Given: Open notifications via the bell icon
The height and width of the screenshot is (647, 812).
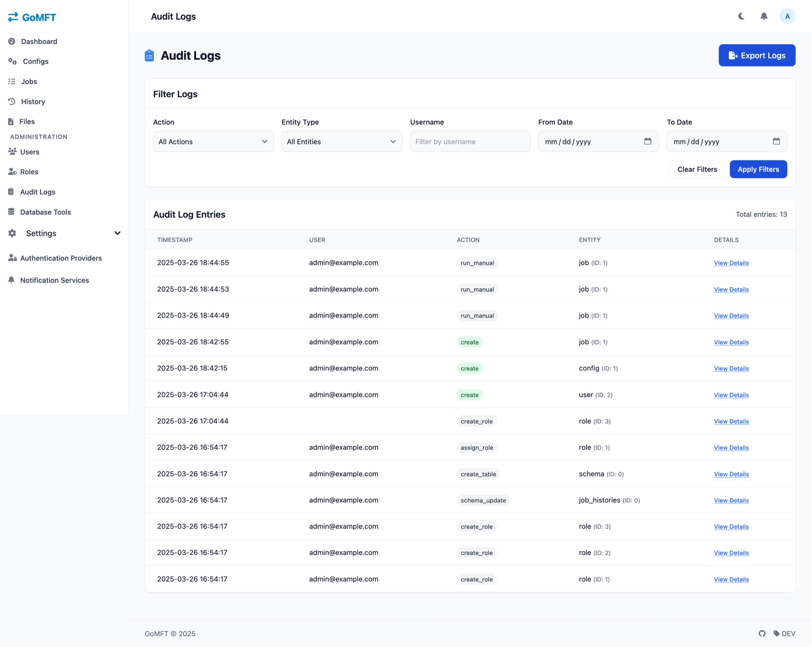Looking at the screenshot, I should [764, 16].
